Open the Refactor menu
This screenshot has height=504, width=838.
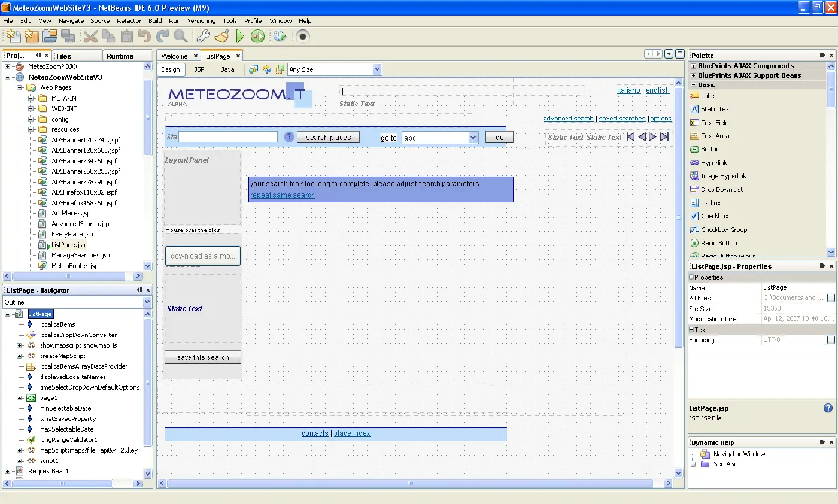[129, 20]
